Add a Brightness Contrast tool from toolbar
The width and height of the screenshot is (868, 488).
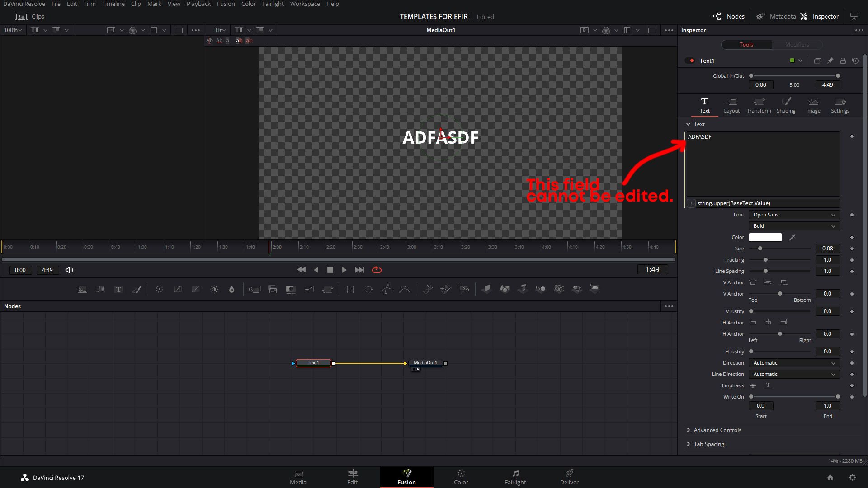coord(214,289)
